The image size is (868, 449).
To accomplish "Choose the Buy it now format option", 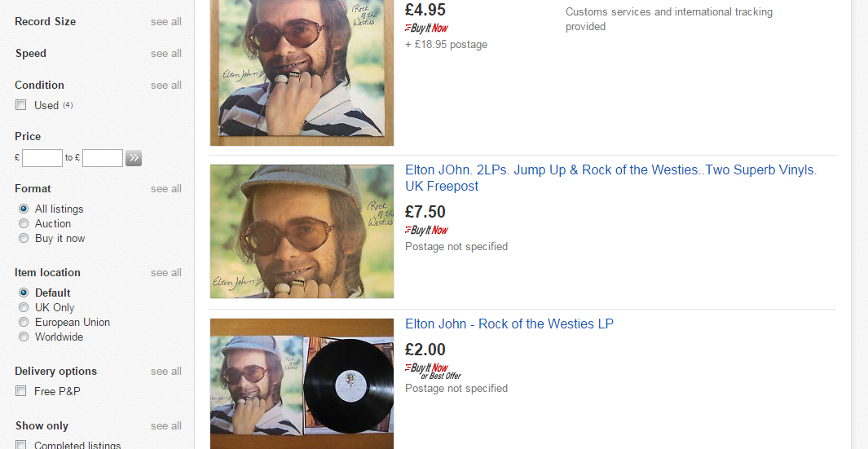I will click(x=24, y=238).
